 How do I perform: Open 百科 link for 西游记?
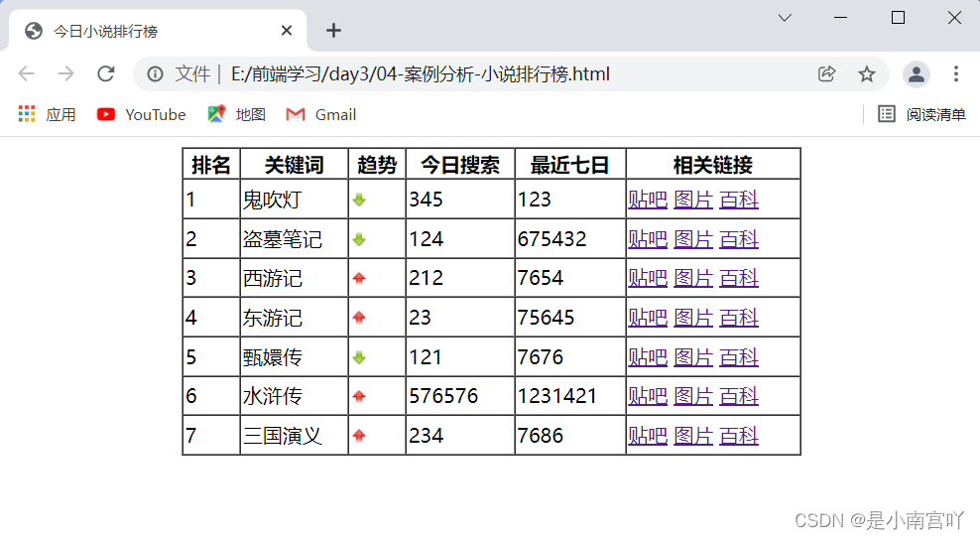click(x=739, y=278)
